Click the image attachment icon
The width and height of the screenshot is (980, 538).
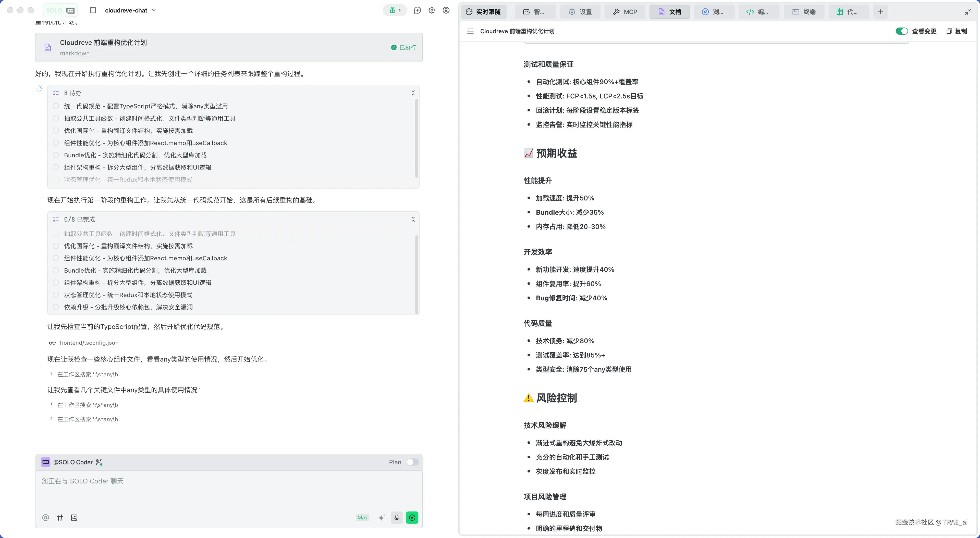click(x=74, y=517)
